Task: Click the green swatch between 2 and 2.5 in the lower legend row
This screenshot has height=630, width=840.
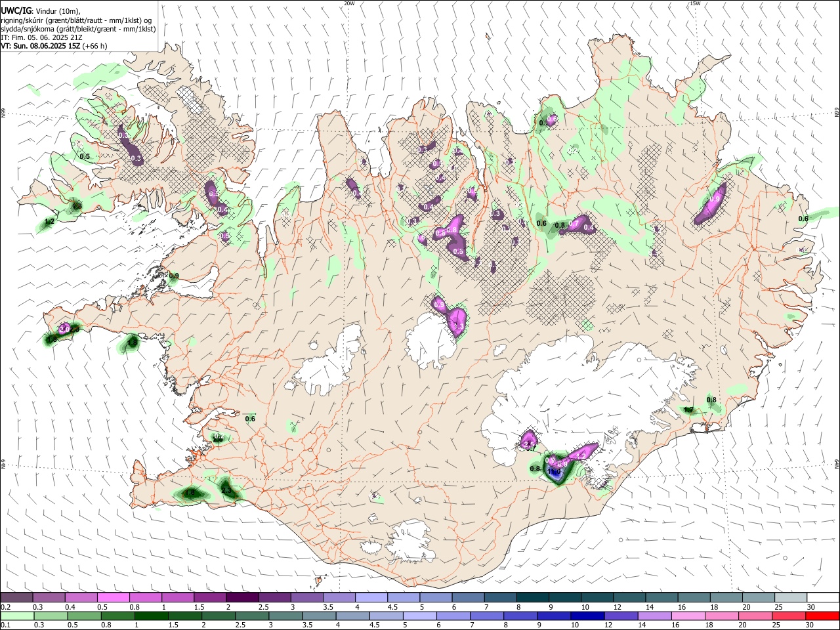Action: pyautogui.click(x=219, y=616)
